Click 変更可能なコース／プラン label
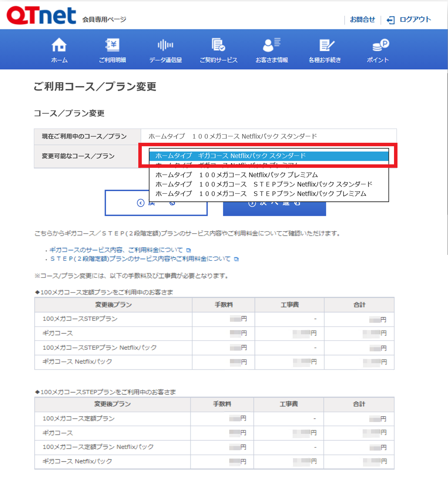The height and width of the screenshot is (484, 448). [x=78, y=156]
